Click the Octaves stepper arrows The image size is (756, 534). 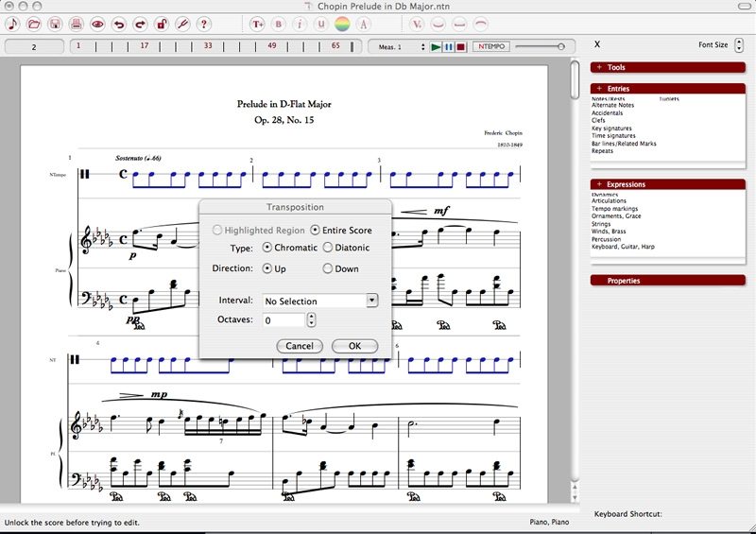point(311,319)
